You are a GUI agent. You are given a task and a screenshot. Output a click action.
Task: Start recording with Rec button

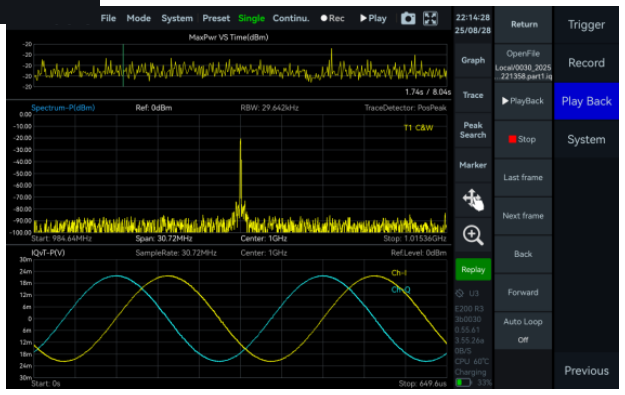[x=332, y=18]
